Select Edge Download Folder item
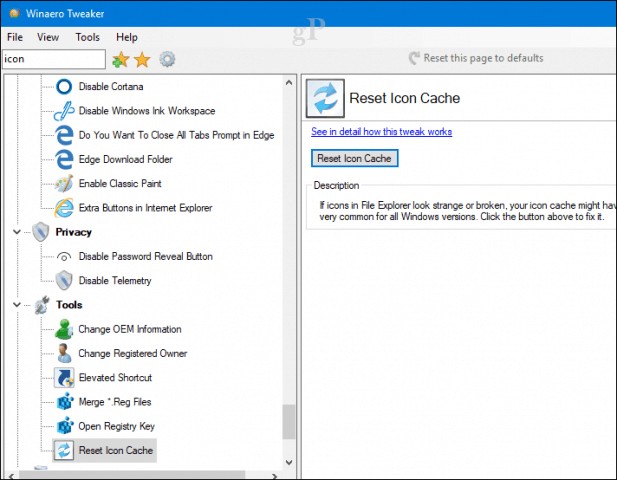Viewport: 617px width, 480px height. coord(126,159)
